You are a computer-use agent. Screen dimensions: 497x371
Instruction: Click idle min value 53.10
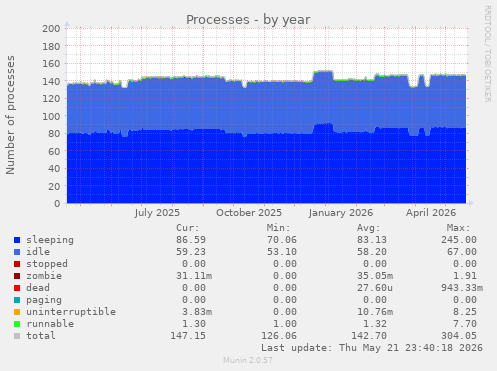click(282, 252)
